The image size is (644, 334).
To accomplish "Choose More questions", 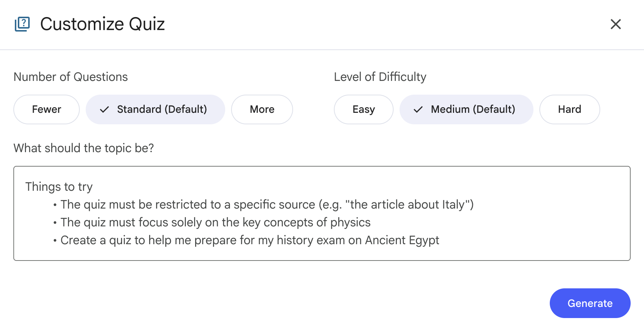I will click(x=262, y=109).
